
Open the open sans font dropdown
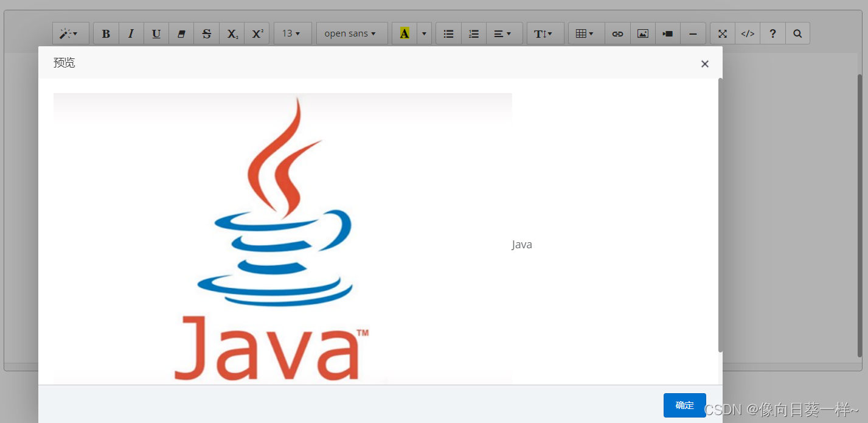pyautogui.click(x=352, y=33)
